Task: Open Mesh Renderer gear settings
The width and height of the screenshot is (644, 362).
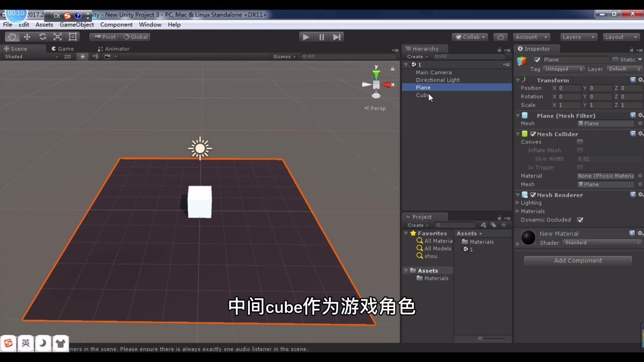Action: (x=640, y=194)
